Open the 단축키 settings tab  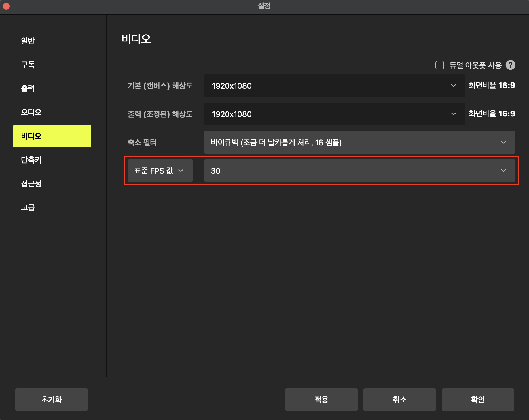click(31, 160)
